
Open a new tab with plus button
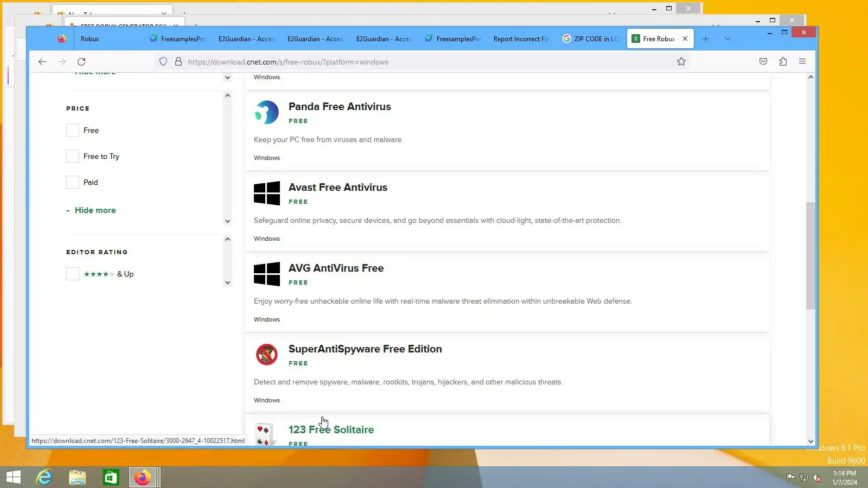point(705,39)
